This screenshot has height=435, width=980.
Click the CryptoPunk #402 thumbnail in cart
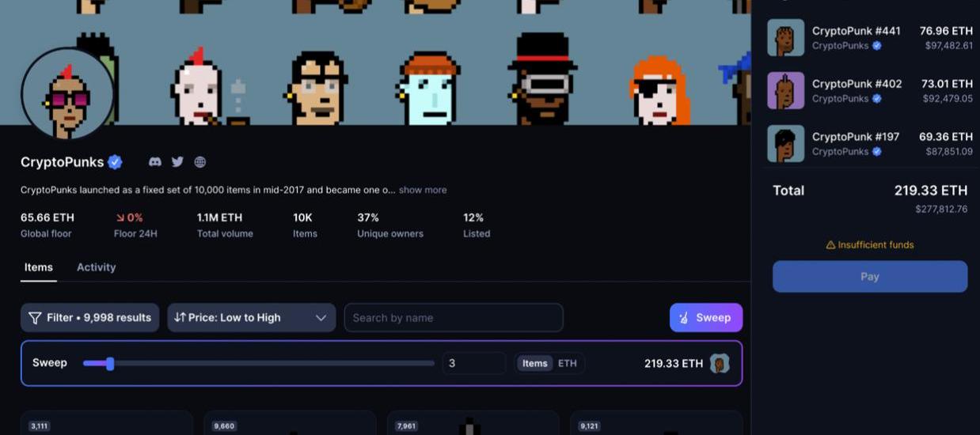(x=786, y=90)
